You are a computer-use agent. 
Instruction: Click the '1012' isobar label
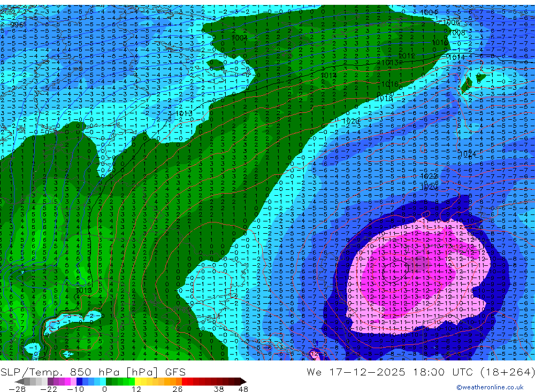pos(407,56)
